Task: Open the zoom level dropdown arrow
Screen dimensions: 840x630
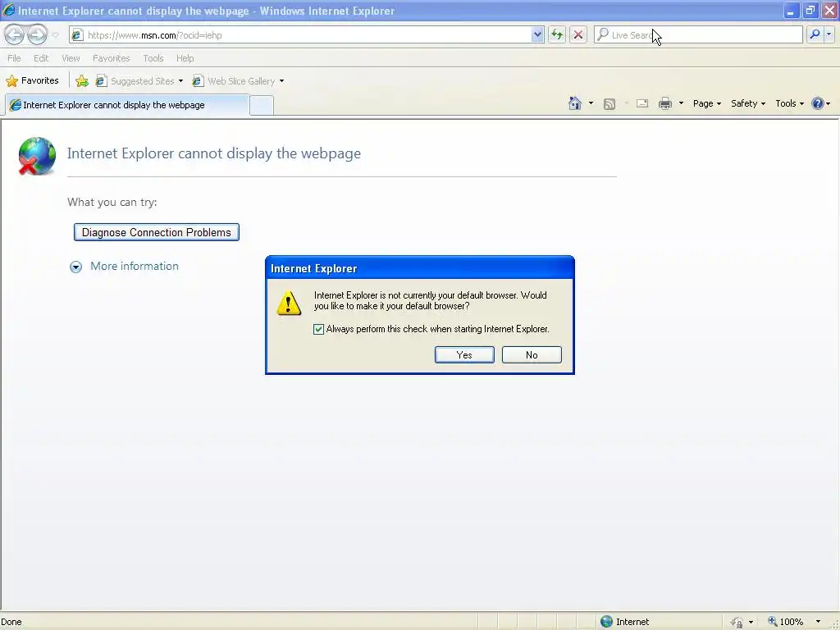Action: (x=818, y=622)
